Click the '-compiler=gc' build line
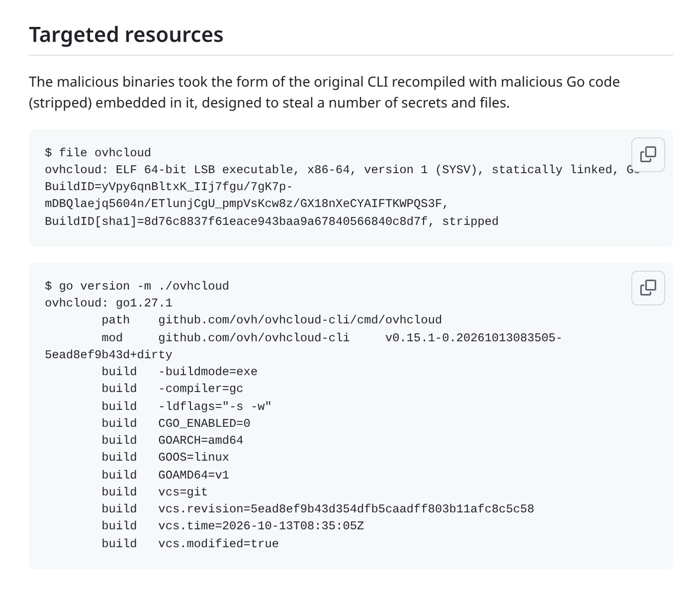 (172, 388)
